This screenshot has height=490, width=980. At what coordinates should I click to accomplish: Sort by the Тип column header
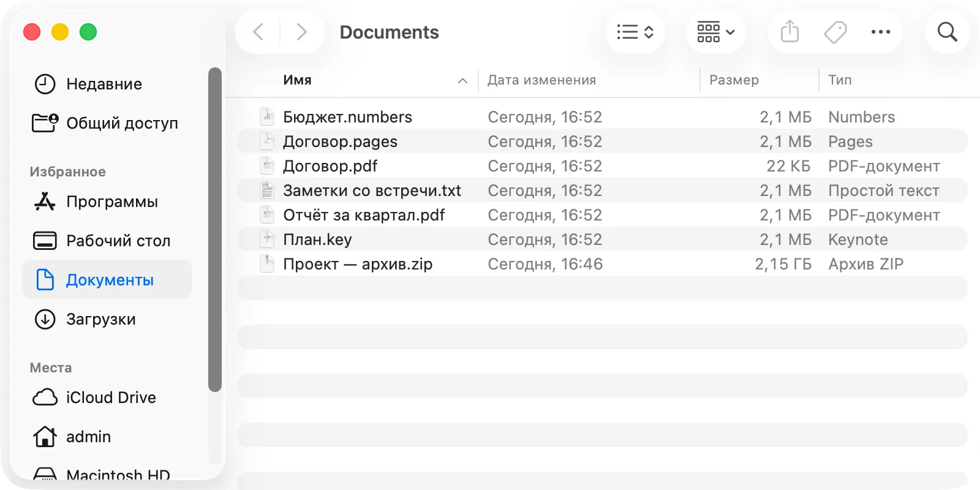tap(840, 80)
